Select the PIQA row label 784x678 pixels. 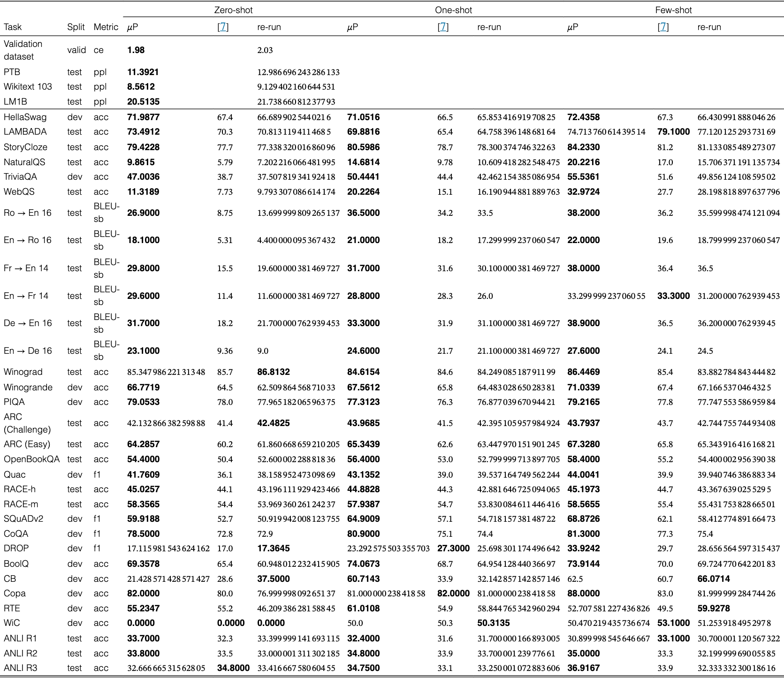(14, 402)
